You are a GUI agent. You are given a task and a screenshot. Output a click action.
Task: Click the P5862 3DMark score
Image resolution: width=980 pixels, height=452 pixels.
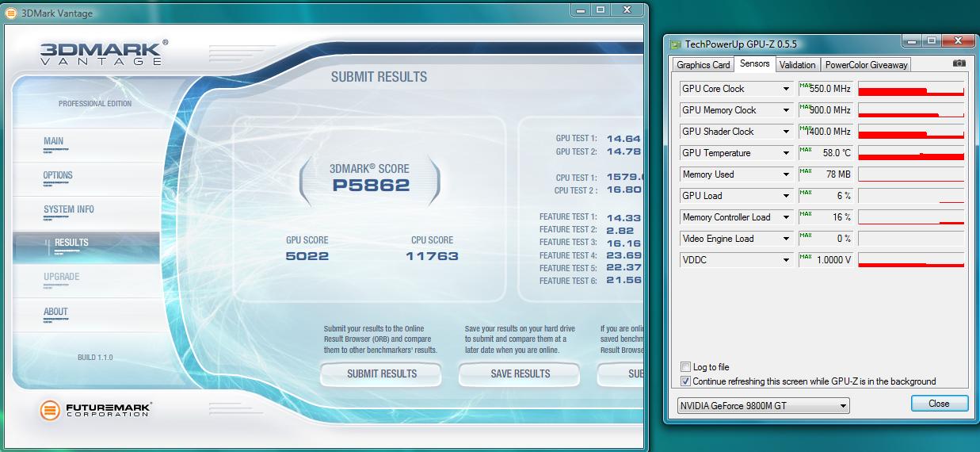point(370,186)
